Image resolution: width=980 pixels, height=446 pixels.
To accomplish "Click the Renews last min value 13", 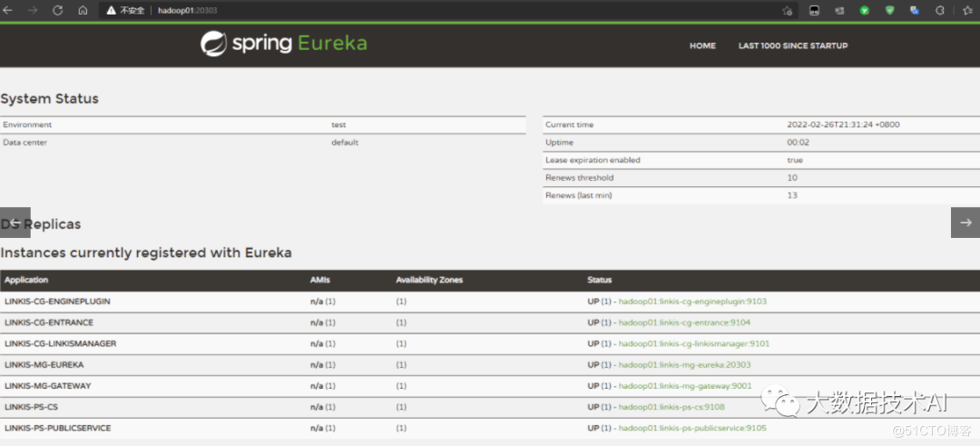I will (792, 196).
